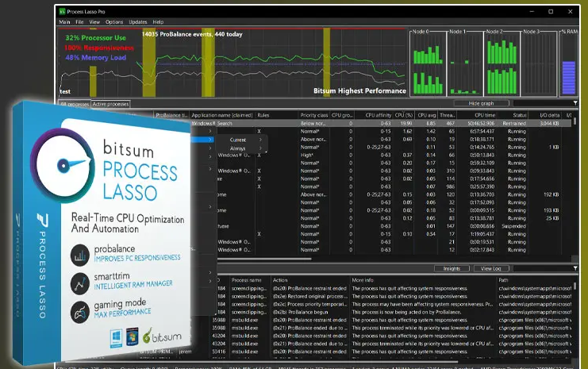588x369 pixels.
Task: Click the probalance bar chart icon
Action: coord(80,255)
